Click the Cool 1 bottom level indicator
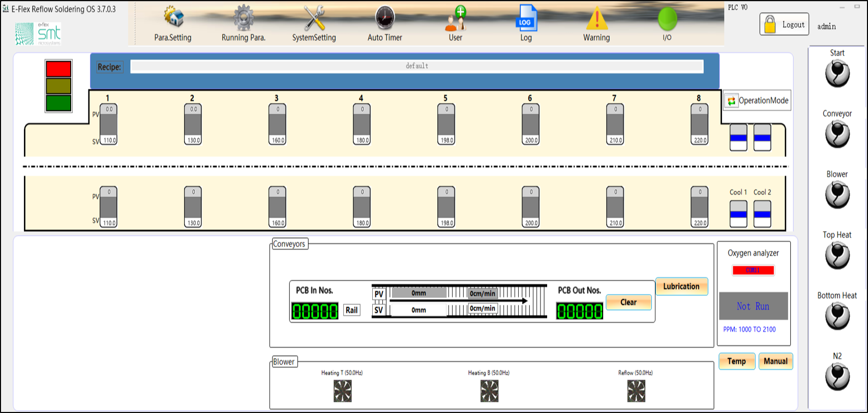868x413 pixels. tap(738, 214)
